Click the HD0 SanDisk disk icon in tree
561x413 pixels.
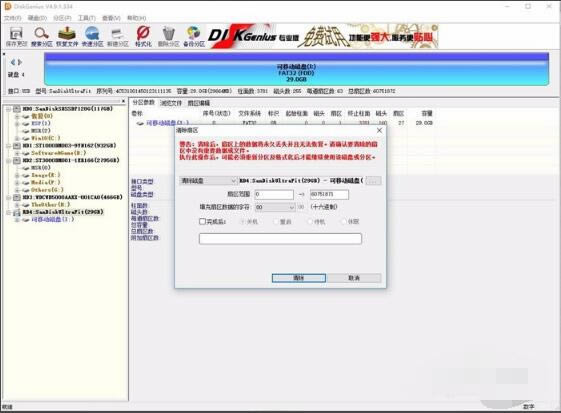click(x=16, y=109)
